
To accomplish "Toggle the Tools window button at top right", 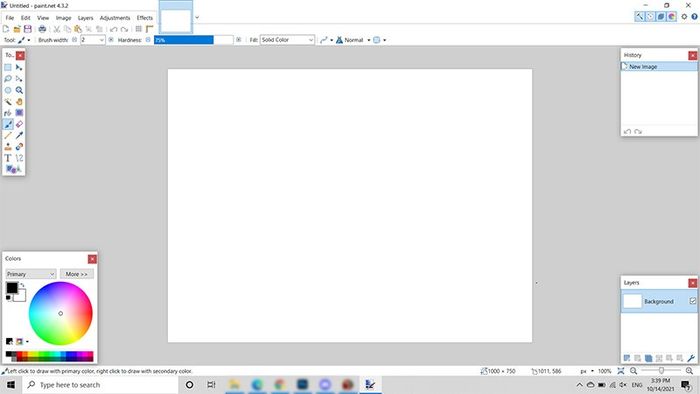I will click(640, 17).
